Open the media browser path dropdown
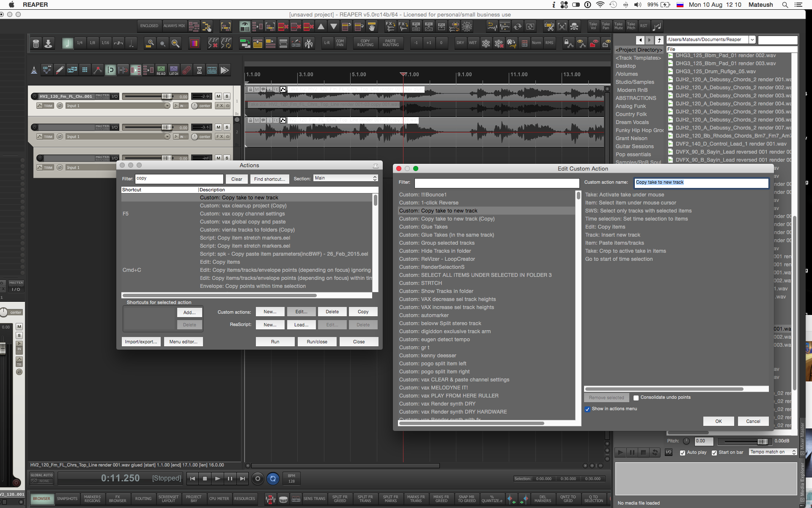 point(752,40)
